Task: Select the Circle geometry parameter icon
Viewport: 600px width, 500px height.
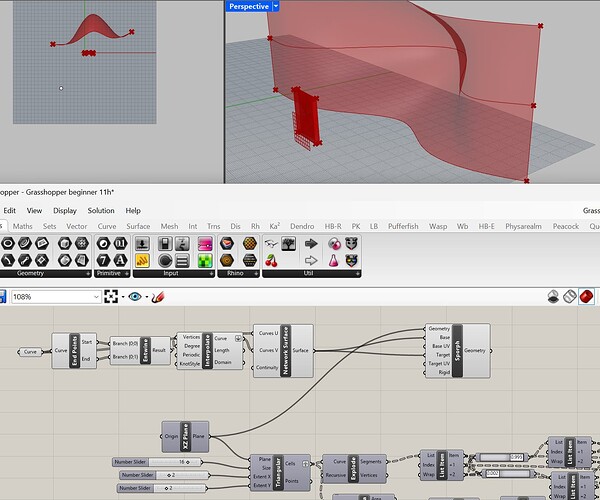Action: pos(8,243)
